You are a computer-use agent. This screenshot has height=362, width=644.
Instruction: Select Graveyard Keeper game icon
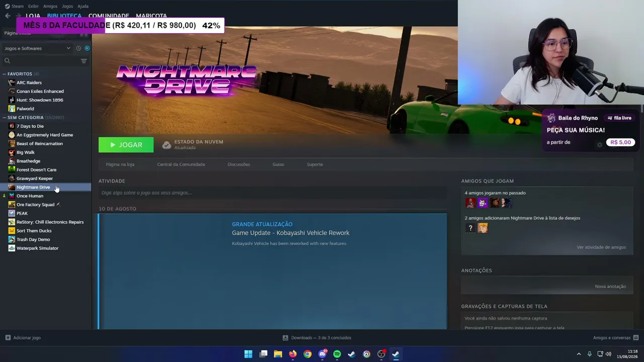(12, 178)
